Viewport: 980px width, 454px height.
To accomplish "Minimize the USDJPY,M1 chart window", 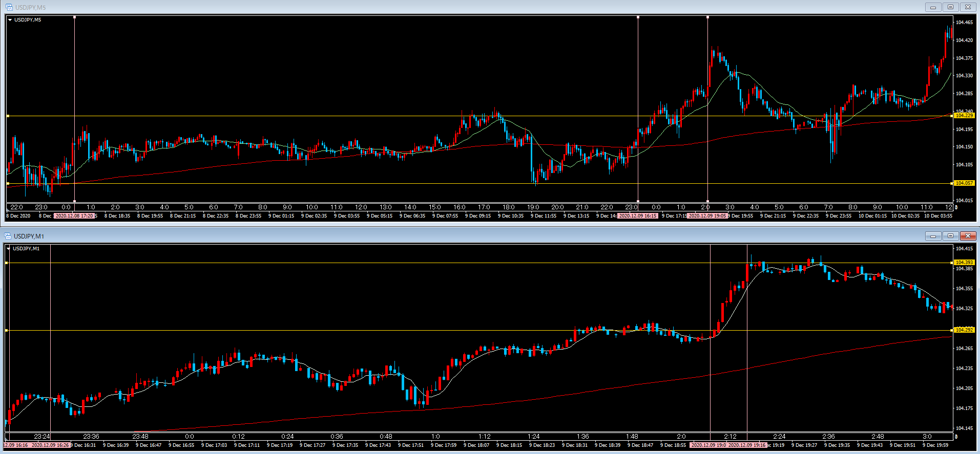I will pyautogui.click(x=933, y=236).
